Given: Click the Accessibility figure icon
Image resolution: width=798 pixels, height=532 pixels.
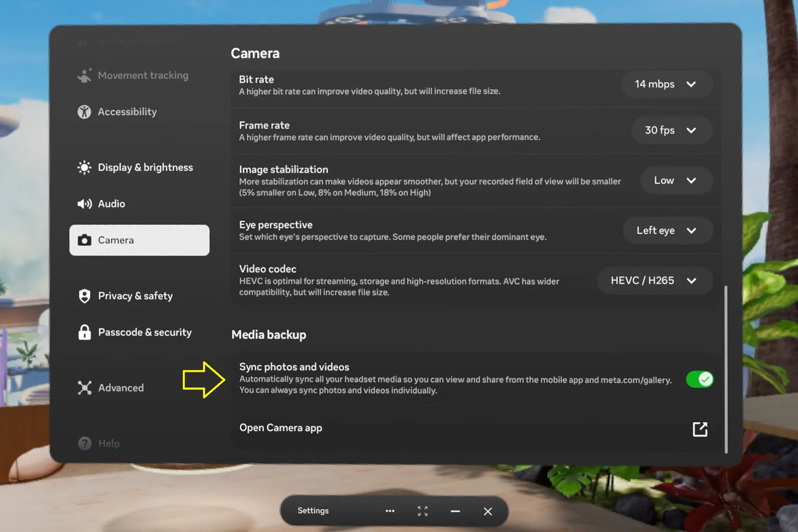Looking at the screenshot, I should point(84,112).
